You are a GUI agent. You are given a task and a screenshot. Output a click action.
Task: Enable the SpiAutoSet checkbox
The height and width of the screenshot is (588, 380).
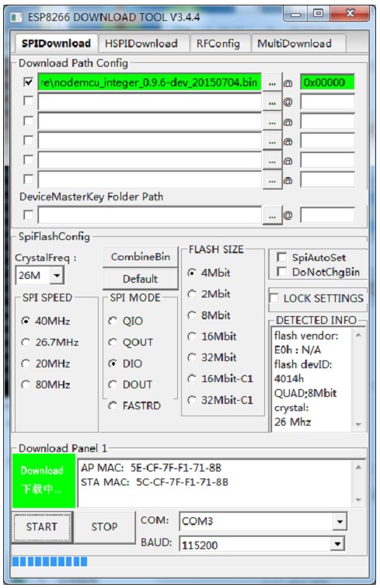tap(281, 257)
